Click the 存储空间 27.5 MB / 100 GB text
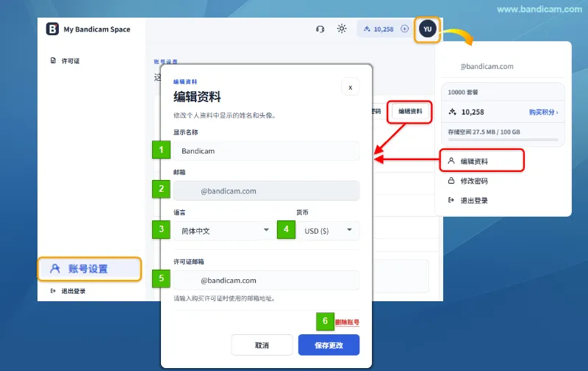This screenshot has height=371, width=588. 484,132
